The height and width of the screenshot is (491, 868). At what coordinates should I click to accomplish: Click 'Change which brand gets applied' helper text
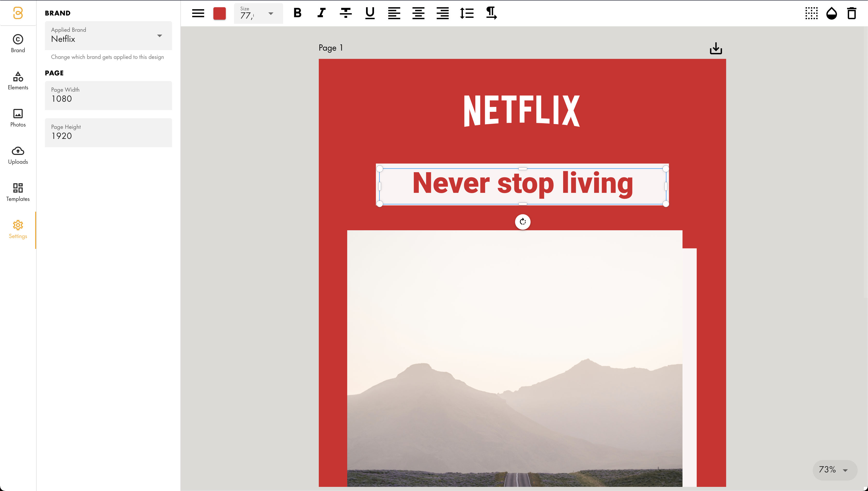tap(107, 57)
